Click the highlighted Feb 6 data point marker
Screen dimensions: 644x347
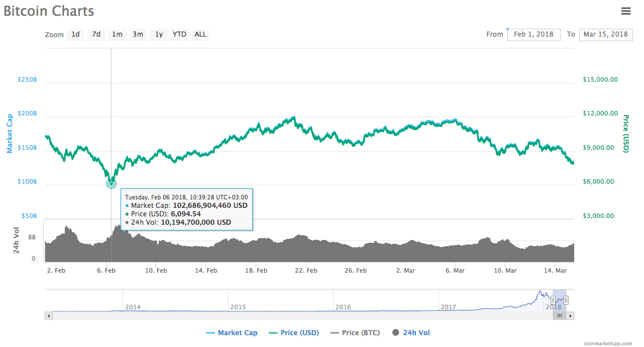[x=111, y=184]
